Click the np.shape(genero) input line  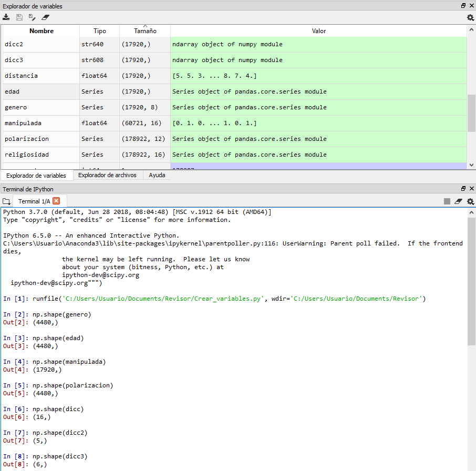47,314
